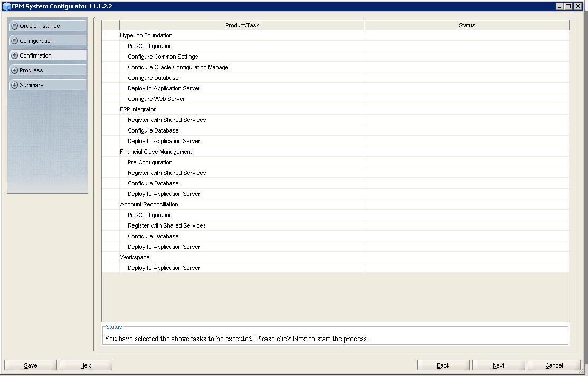This screenshot has height=376, width=588.
Task: Go Back to the previous step
Action: click(x=443, y=365)
